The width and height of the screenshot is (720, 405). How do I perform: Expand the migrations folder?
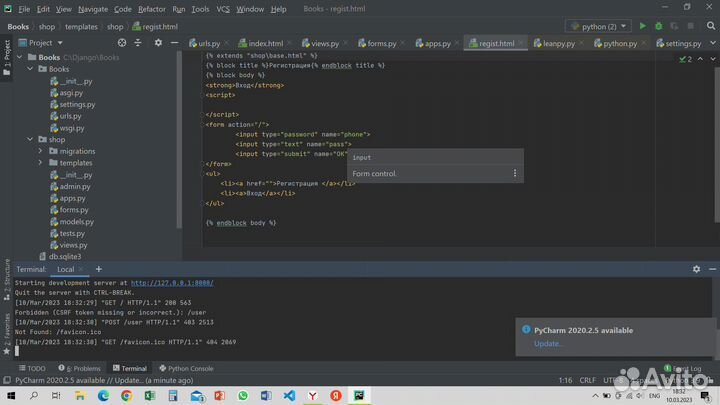point(40,151)
